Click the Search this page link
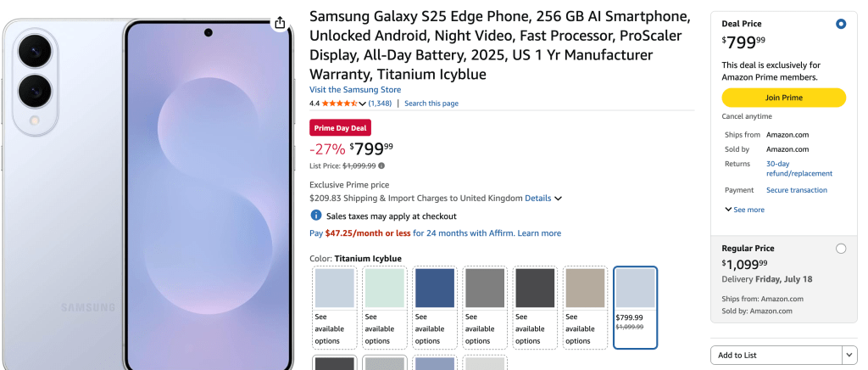Image resolution: width=868 pixels, height=370 pixels. tap(431, 104)
